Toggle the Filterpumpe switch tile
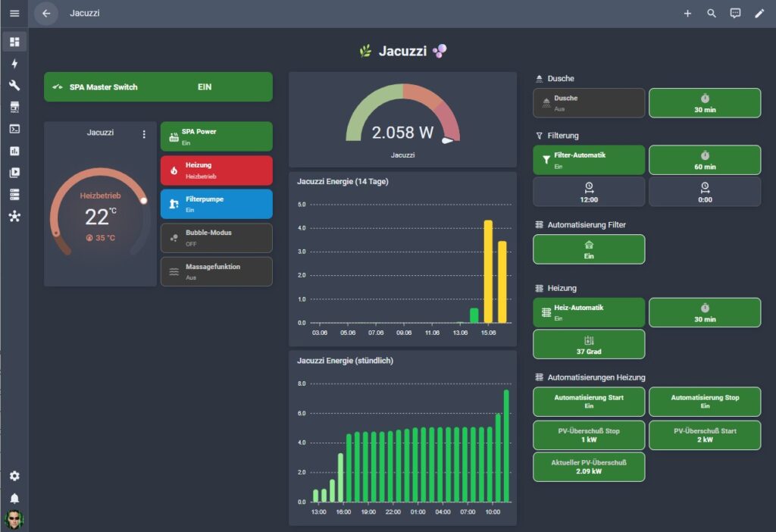Image resolution: width=776 pixels, height=532 pixels. [x=216, y=204]
